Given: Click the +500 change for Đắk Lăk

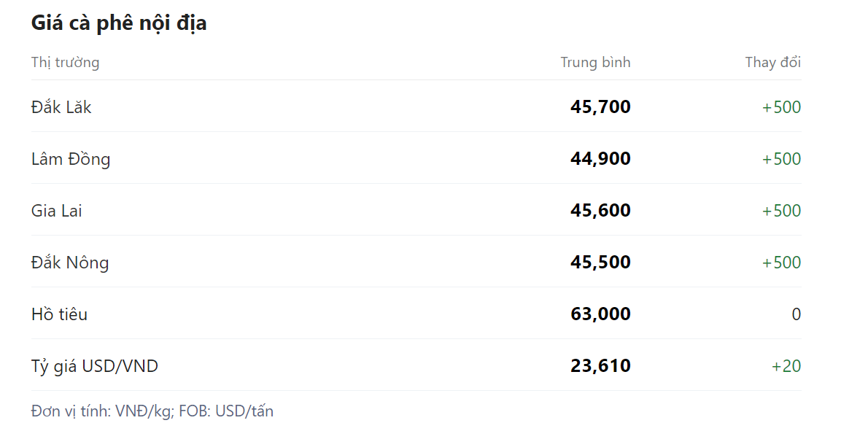Looking at the screenshot, I should (781, 107).
